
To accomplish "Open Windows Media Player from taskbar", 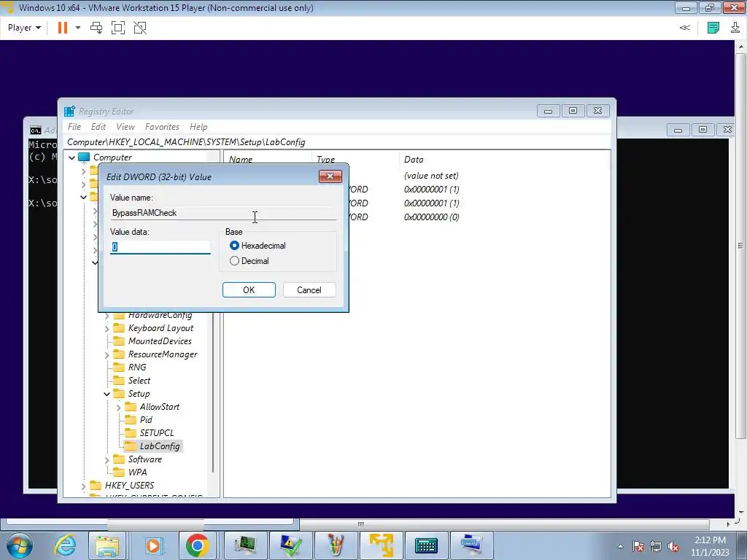I will tap(153, 545).
